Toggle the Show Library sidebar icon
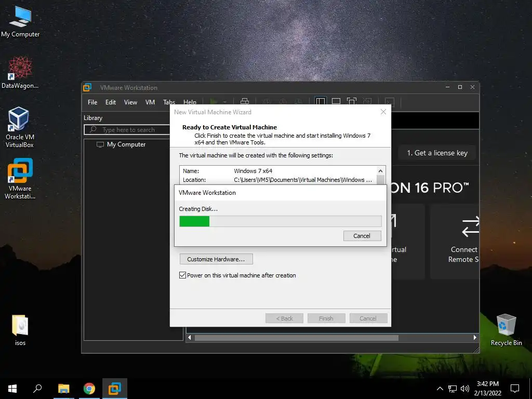This screenshot has height=399, width=532. (x=320, y=101)
